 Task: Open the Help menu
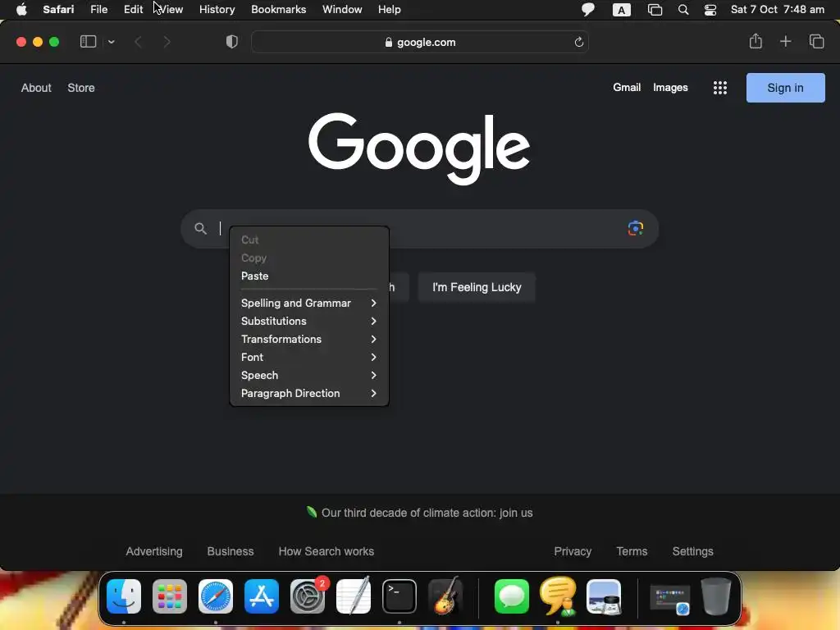(x=390, y=10)
